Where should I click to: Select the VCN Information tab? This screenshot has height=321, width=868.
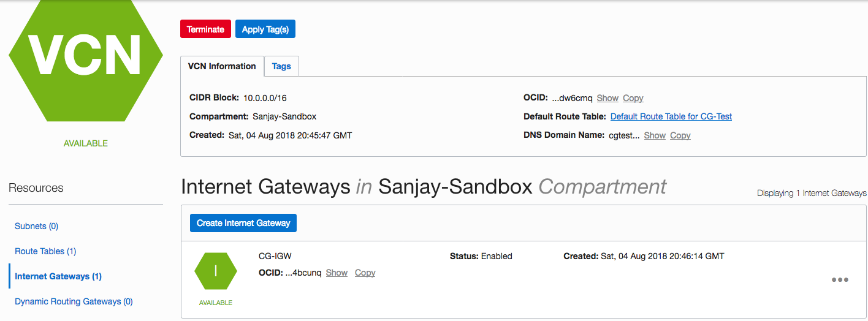tap(222, 66)
